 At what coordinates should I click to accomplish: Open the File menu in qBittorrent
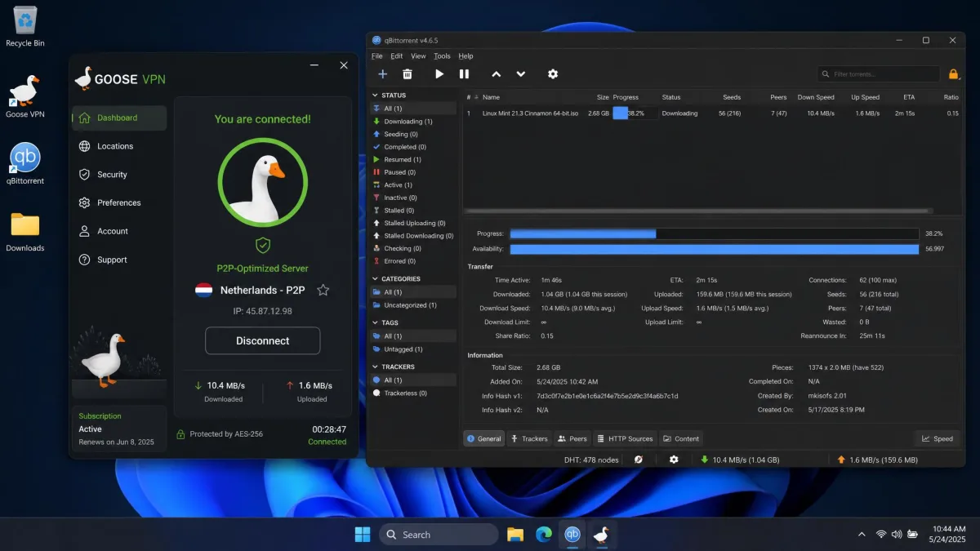click(376, 56)
